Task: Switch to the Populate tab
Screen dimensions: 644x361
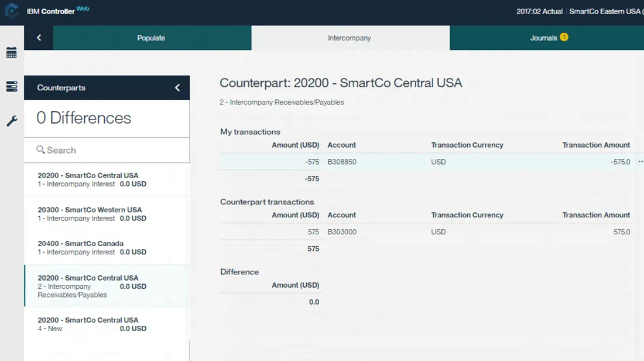Action: click(152, 38)
